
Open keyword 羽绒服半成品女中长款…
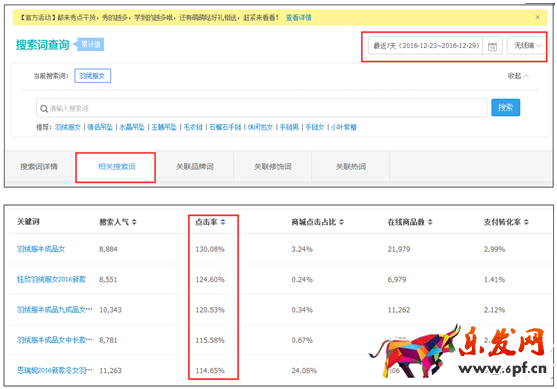pyautogui.click(x=54, y=340)
